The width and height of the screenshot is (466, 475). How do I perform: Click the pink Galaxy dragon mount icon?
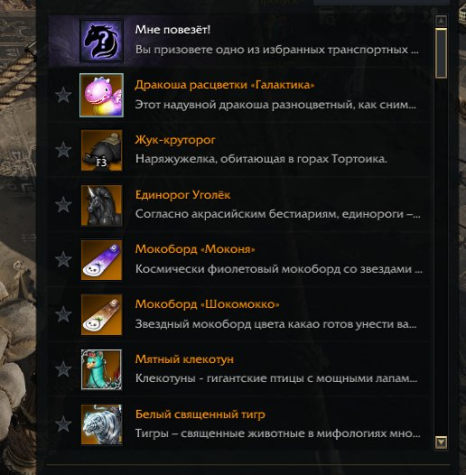(x=102, y=95)
